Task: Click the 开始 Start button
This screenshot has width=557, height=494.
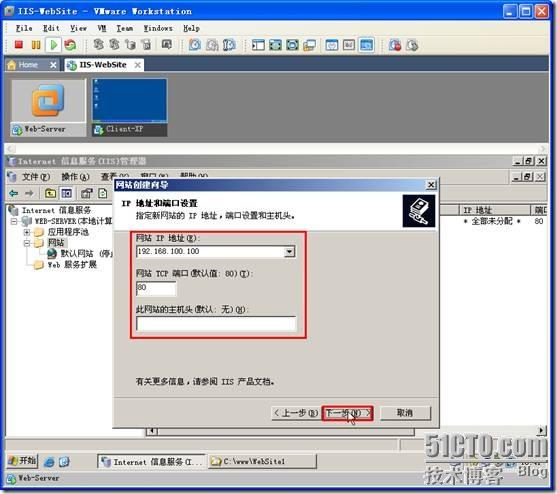Action: click(22, 461)
